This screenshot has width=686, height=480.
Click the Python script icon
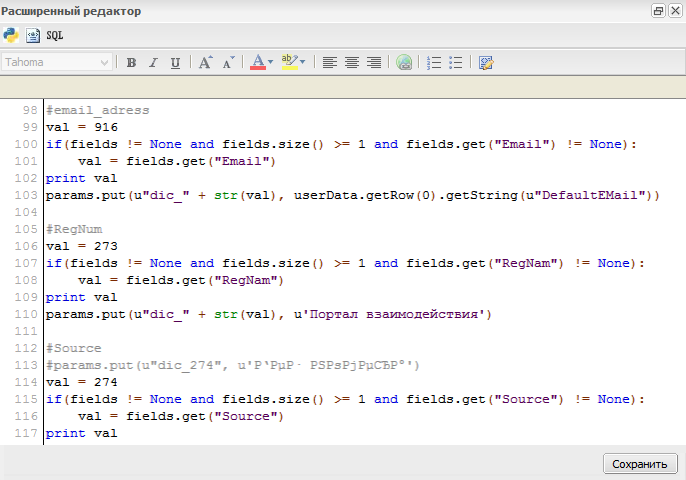11,35
